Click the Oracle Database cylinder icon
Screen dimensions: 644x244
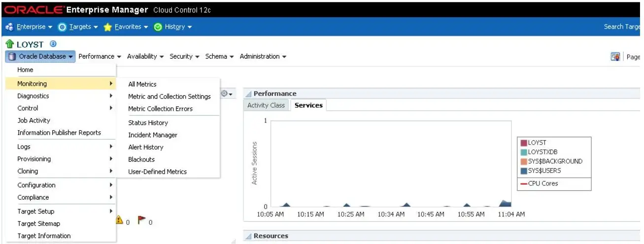click(13, 57)
